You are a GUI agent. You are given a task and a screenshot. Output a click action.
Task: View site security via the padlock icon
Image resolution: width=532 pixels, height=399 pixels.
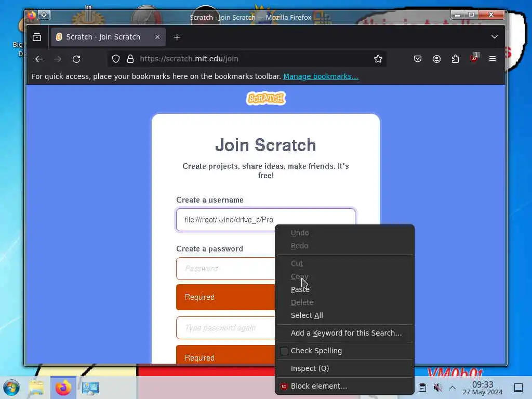130,59
